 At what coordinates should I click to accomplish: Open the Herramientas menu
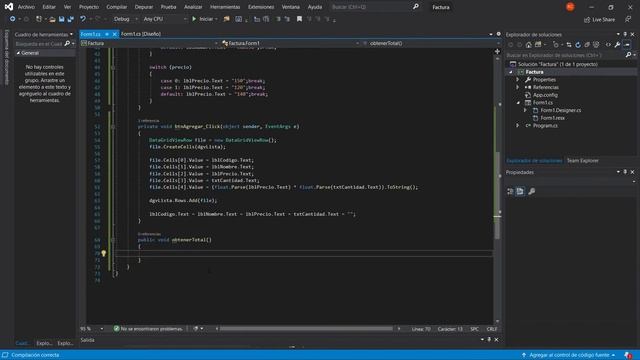coord(225,7)
